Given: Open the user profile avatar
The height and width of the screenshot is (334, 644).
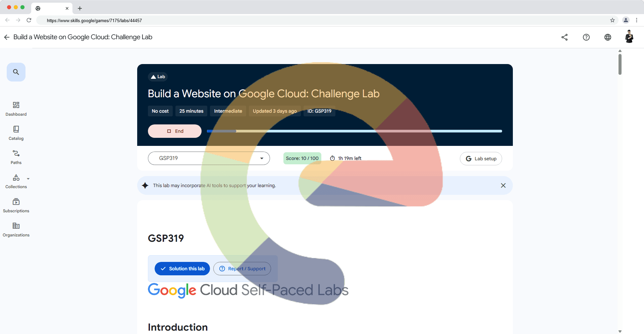Looking at the screenshot, I should [x=629, y=37].
